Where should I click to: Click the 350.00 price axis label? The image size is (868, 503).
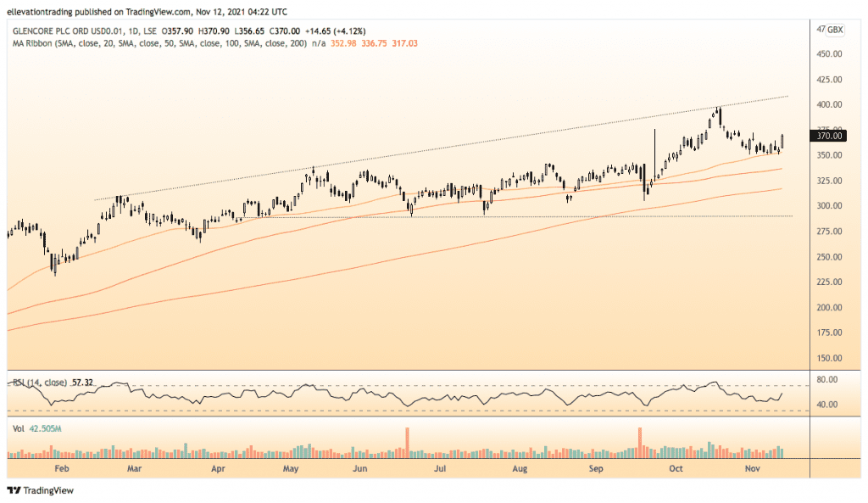pyautogui.click(x=829, y=156)
